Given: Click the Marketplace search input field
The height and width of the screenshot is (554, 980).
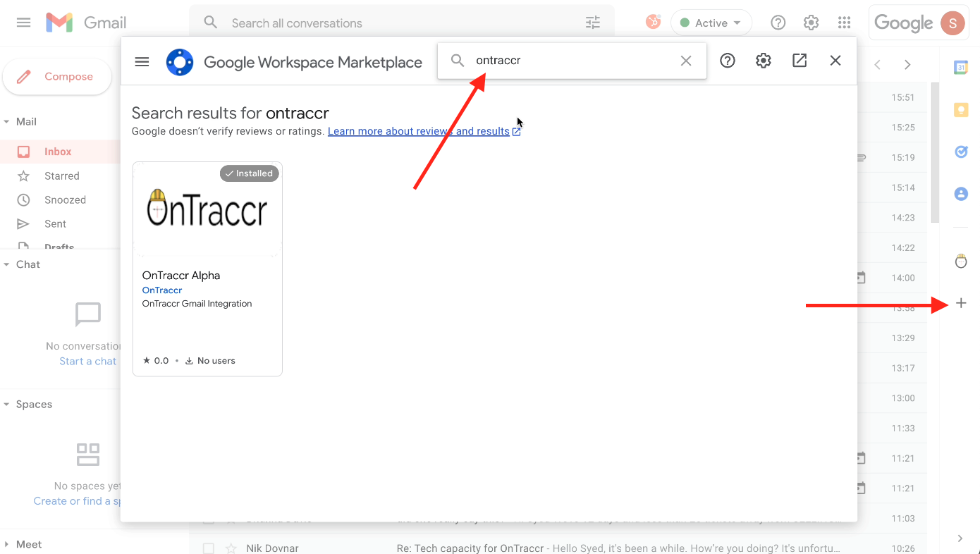Looking at the screenshot, I should click(x=572, y=61).
